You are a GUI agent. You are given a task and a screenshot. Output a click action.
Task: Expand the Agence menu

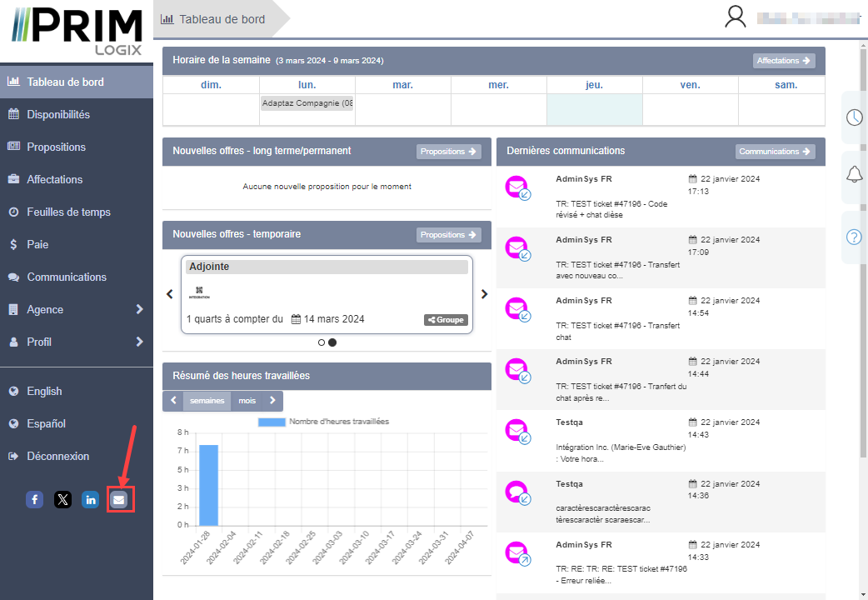click(77, 309)
